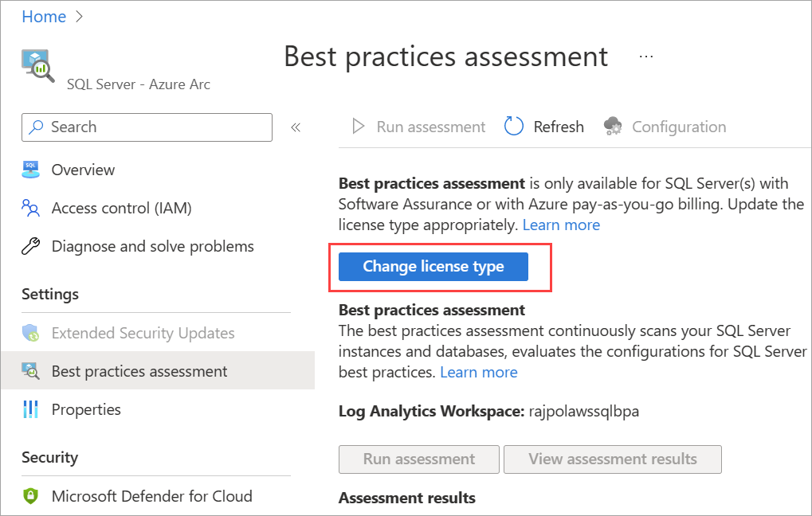The height and width of the screenshot is (516, 812).
Task: Select the Overview icon in sidebar
Action: [x=30, y=170]
